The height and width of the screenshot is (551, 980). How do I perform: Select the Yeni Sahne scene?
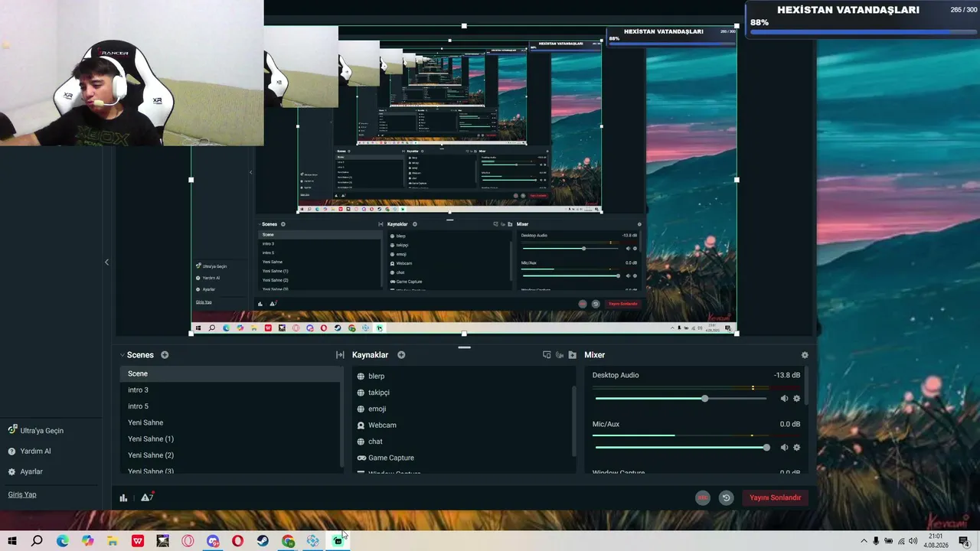(231, 422)
